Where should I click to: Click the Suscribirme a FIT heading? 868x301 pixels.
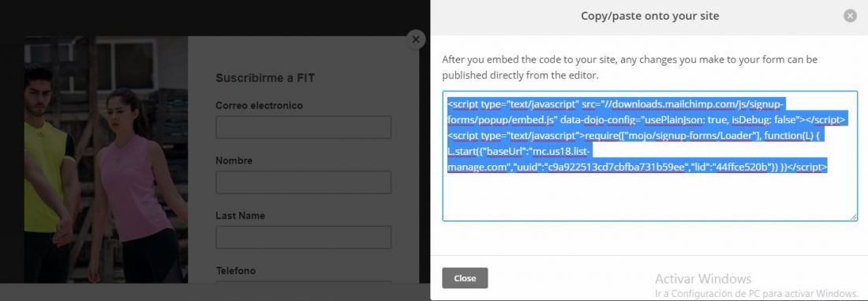point(265,78)
